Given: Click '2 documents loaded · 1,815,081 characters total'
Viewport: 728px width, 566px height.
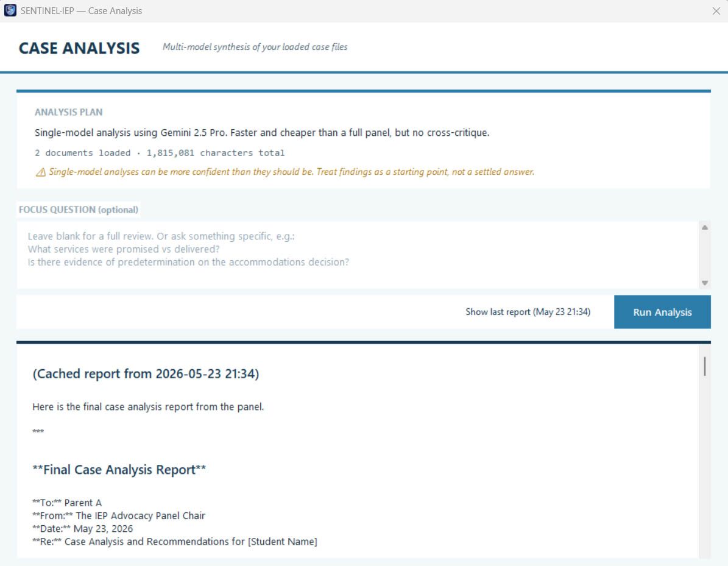Looking at the screenshot, I should click(160, 153).
